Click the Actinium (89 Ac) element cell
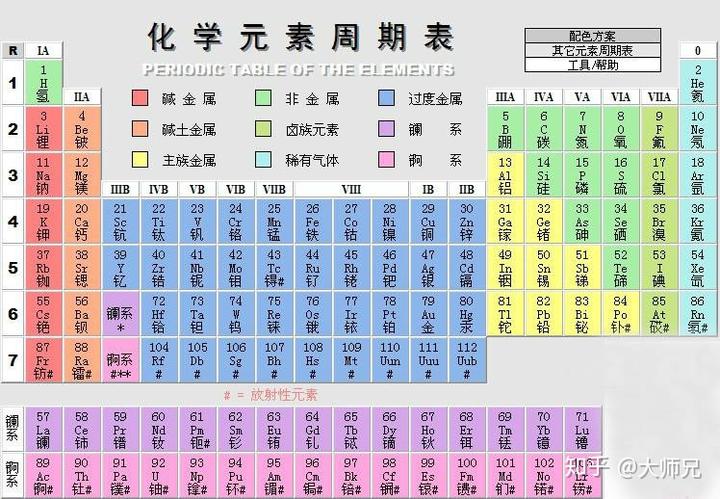The image size is (720, 499). pyautogui.click(x=43, y=476)
